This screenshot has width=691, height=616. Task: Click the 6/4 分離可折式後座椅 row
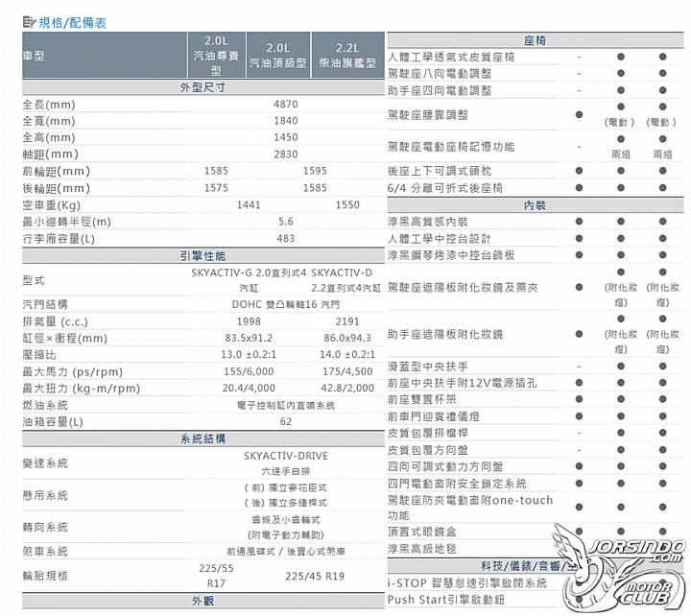point(536,188)
